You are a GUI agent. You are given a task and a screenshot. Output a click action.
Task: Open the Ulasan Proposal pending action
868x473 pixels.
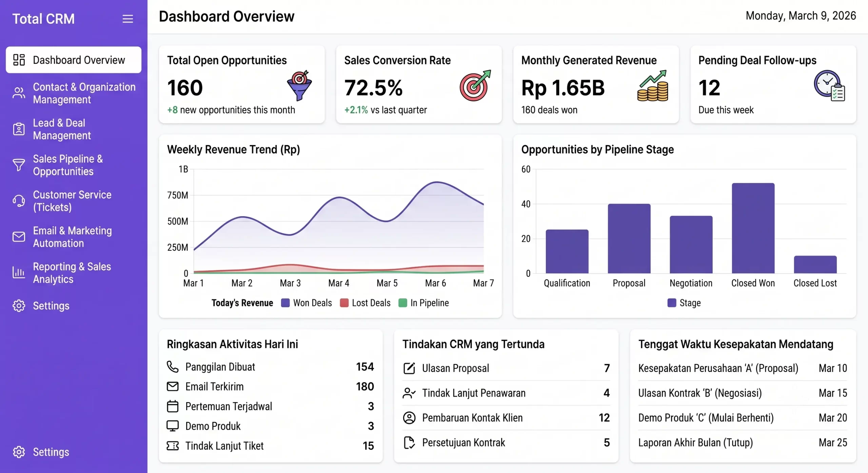point(506,368)
